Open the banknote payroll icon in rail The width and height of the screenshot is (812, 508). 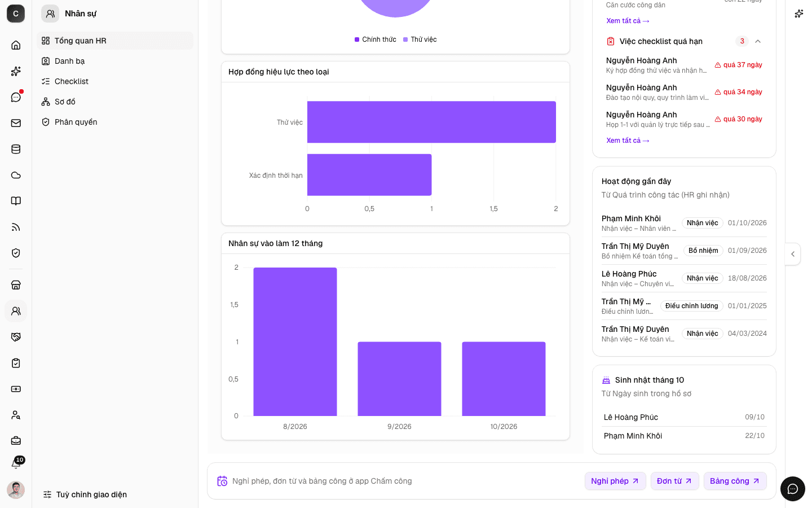(16, 389)
